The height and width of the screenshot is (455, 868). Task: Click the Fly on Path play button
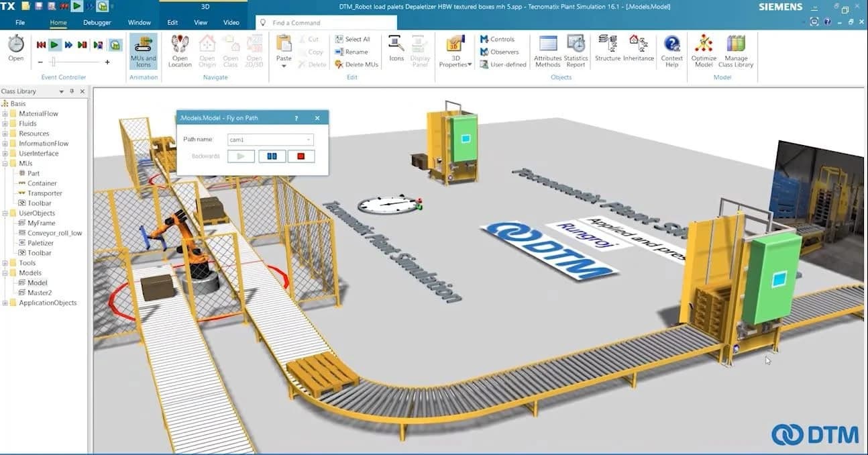coord(241,156)
